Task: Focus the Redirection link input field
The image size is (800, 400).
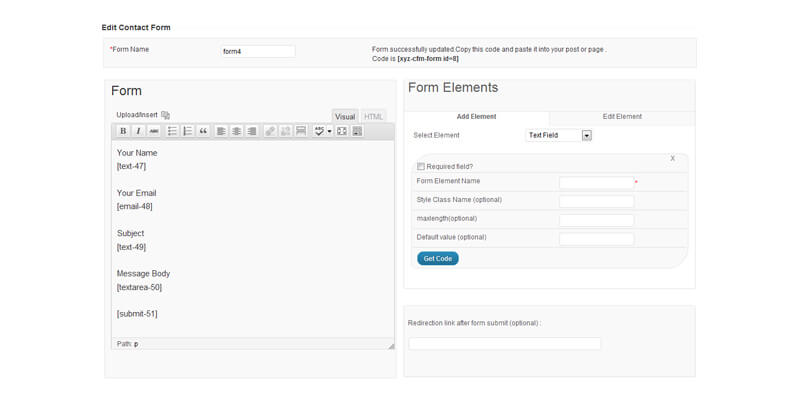Action: tap(504, 344)
